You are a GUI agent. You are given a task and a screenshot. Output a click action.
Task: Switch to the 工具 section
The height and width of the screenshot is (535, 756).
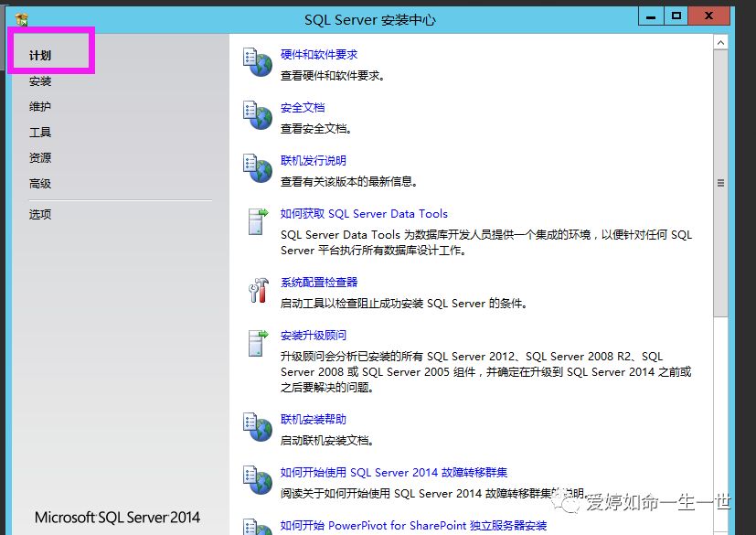(40, 133)
